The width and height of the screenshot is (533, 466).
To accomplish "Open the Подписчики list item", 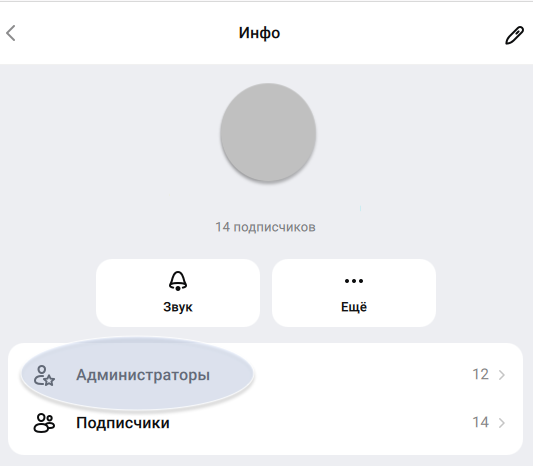I will [265, 423].
